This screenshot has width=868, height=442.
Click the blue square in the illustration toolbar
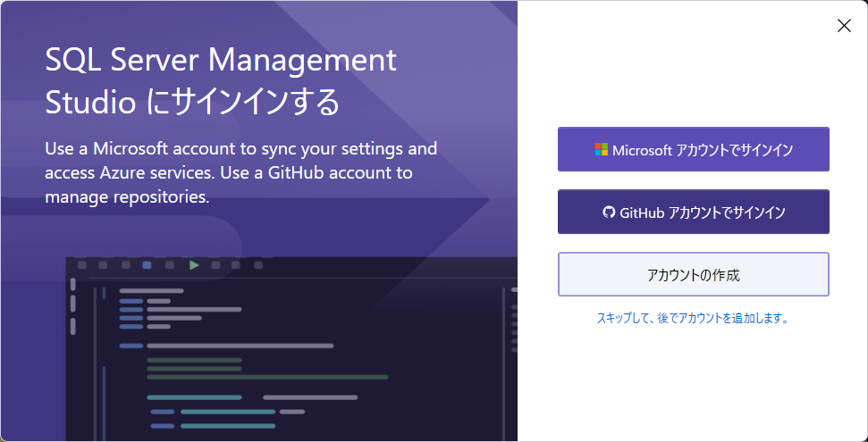coord(147,265)
